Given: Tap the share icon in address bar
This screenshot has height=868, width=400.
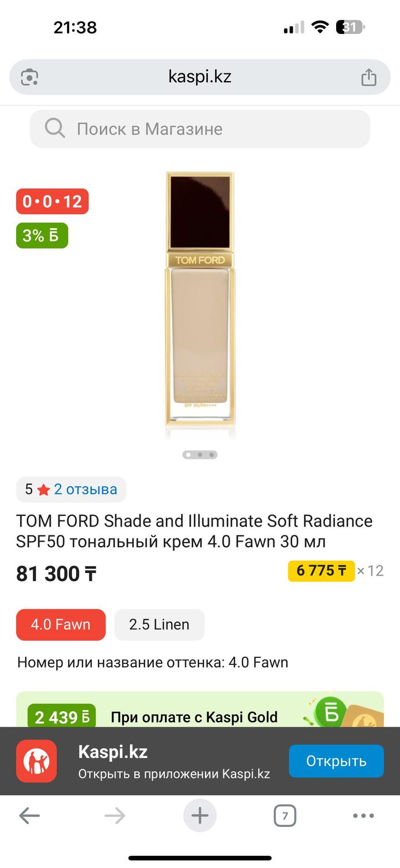Looking at the screenshot, I should tap(369, 77).
